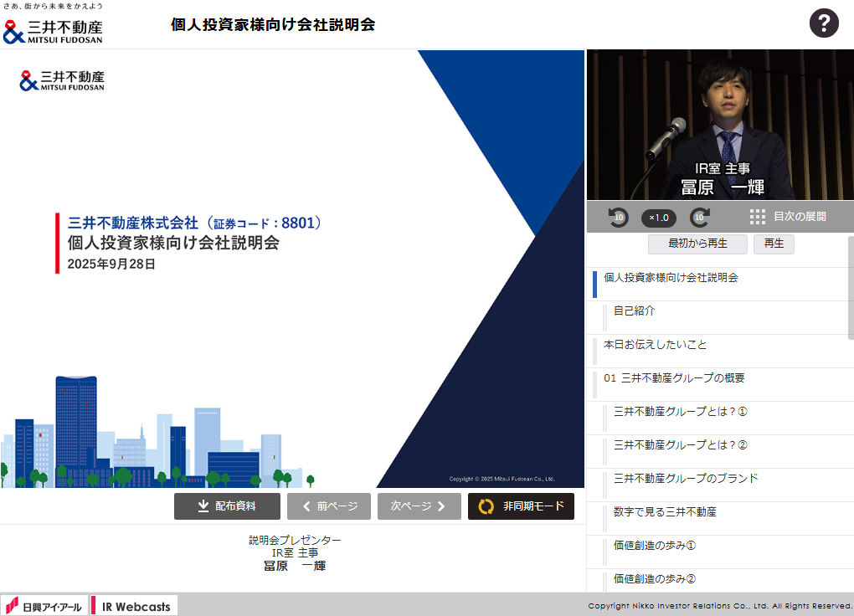
Task: Go to previous page (前ページ)
Action: [329, 506]
